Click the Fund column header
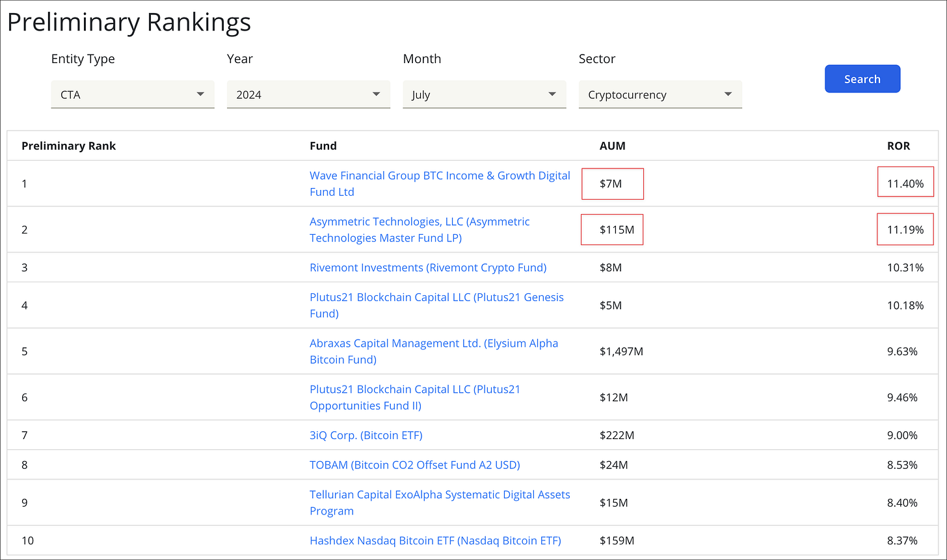This screenshot has height=560, width=947. tap(323, 146)
